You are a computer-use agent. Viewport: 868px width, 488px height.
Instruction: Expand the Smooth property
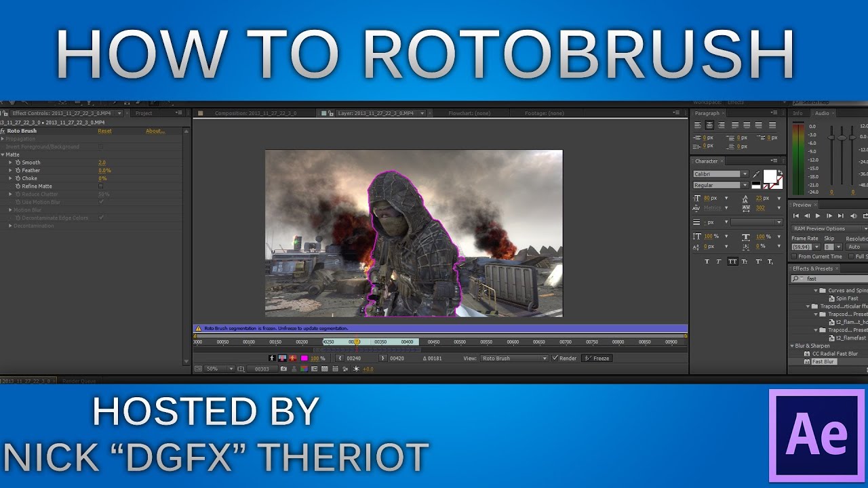tap(10, 163)
